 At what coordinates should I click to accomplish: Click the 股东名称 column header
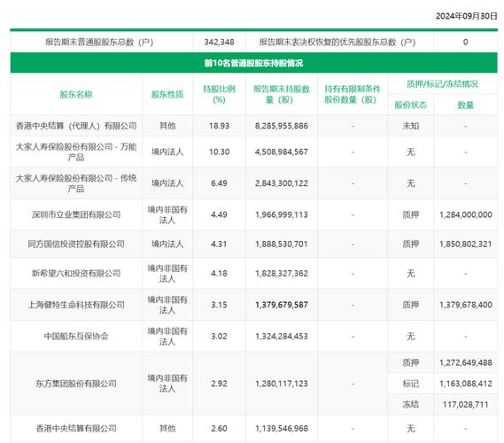76,95
